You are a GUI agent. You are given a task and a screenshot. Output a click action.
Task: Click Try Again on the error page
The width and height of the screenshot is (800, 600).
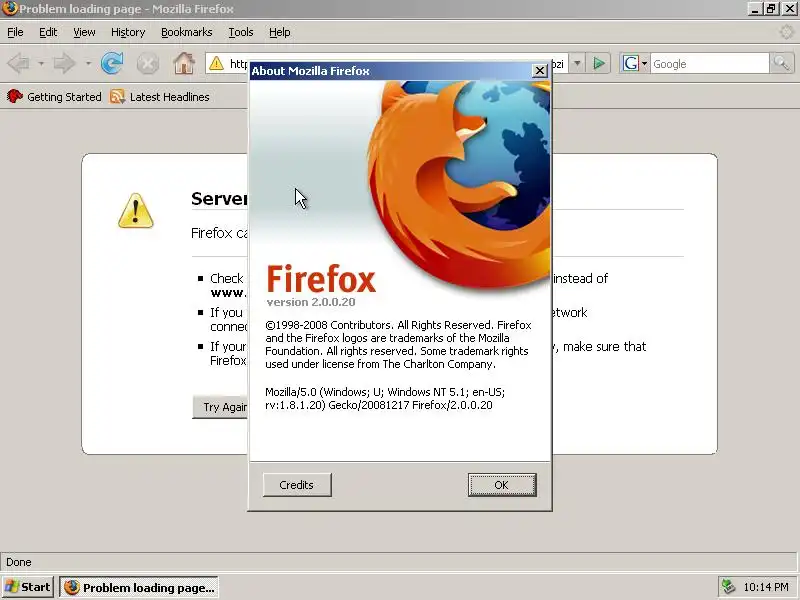point(220,407)
